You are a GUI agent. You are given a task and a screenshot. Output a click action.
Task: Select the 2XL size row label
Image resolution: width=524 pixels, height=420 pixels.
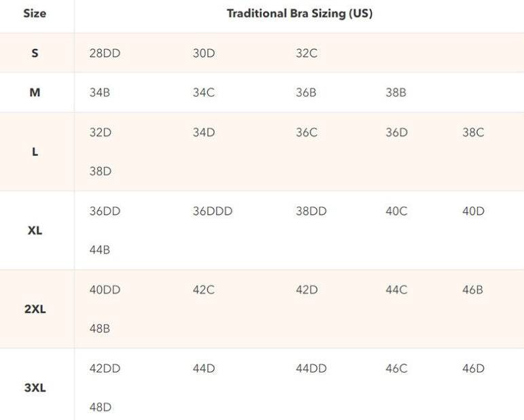coord(35,309)
